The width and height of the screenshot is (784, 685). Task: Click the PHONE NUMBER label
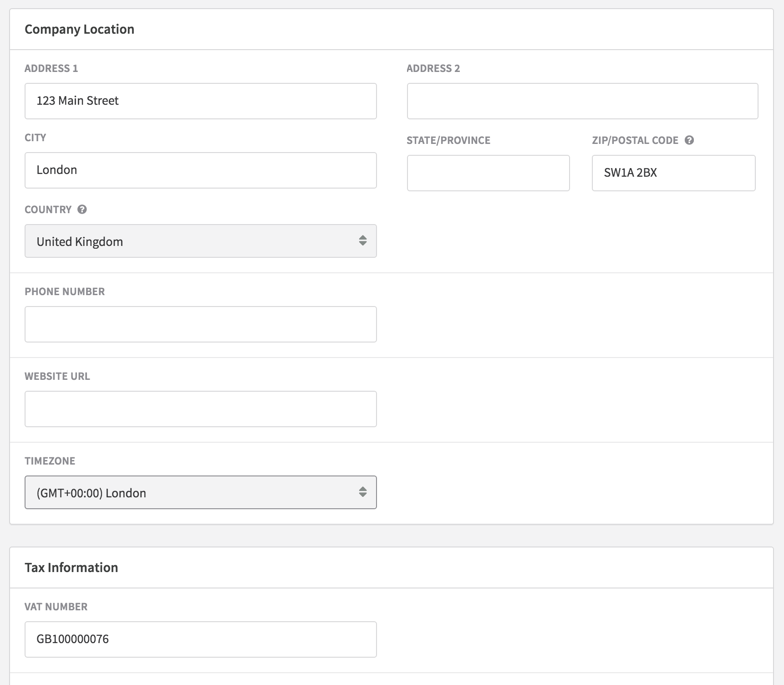(x=65, y=291)
